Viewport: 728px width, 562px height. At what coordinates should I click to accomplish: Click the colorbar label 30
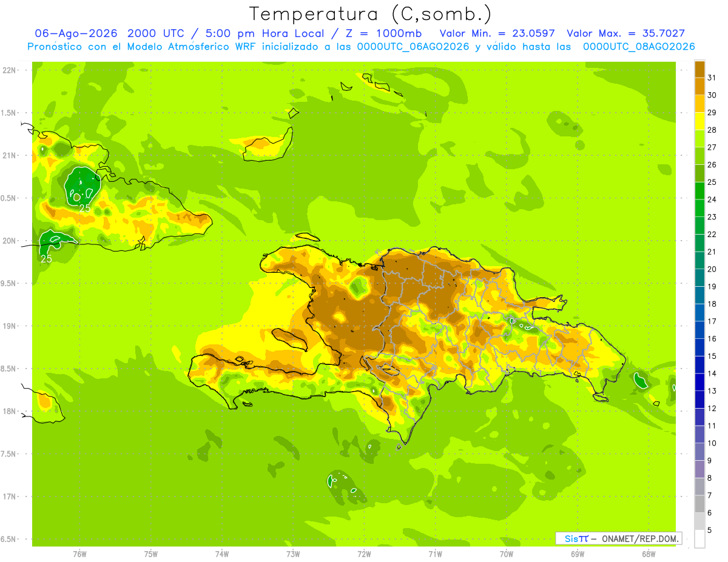click(713, 95)
